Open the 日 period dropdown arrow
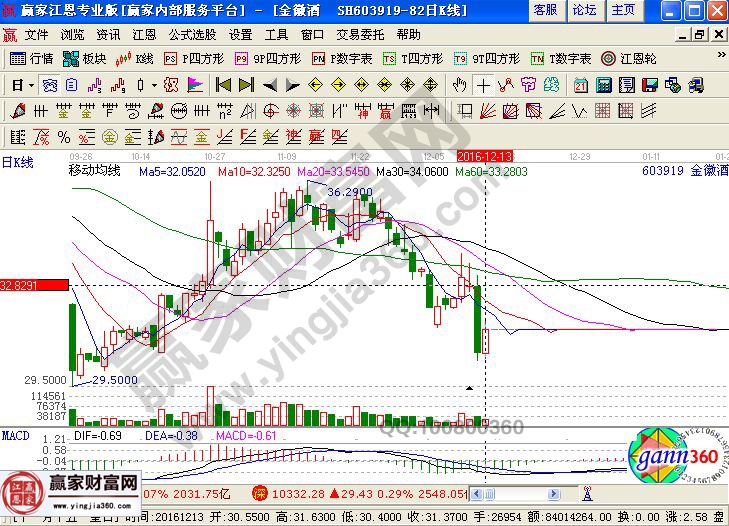This screenshot has width=729, height=526. pos(32,85)
